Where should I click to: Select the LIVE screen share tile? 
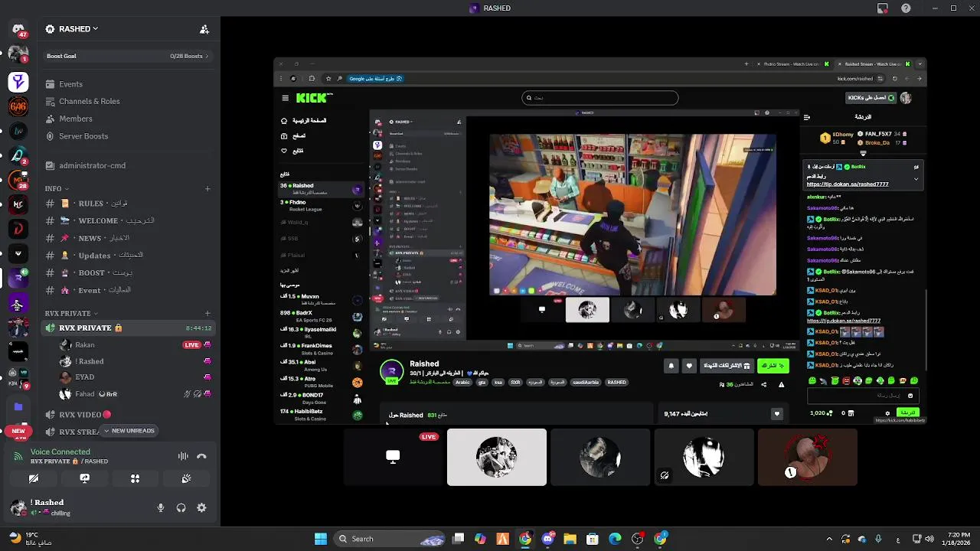click(x=393, y=457)
